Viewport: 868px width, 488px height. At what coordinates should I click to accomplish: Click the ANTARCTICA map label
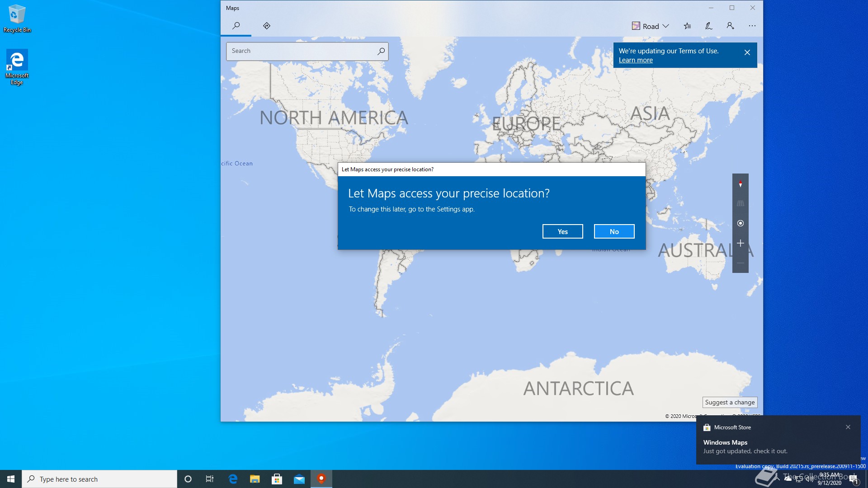579,389
